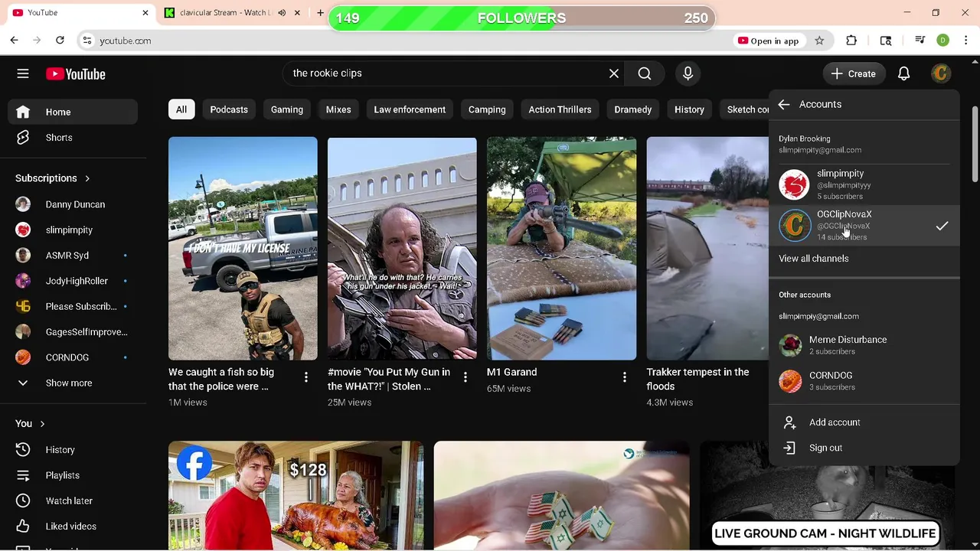This screenshot has width=980, height=551.
Task: Click Add account in the panel
Action: 864,422
